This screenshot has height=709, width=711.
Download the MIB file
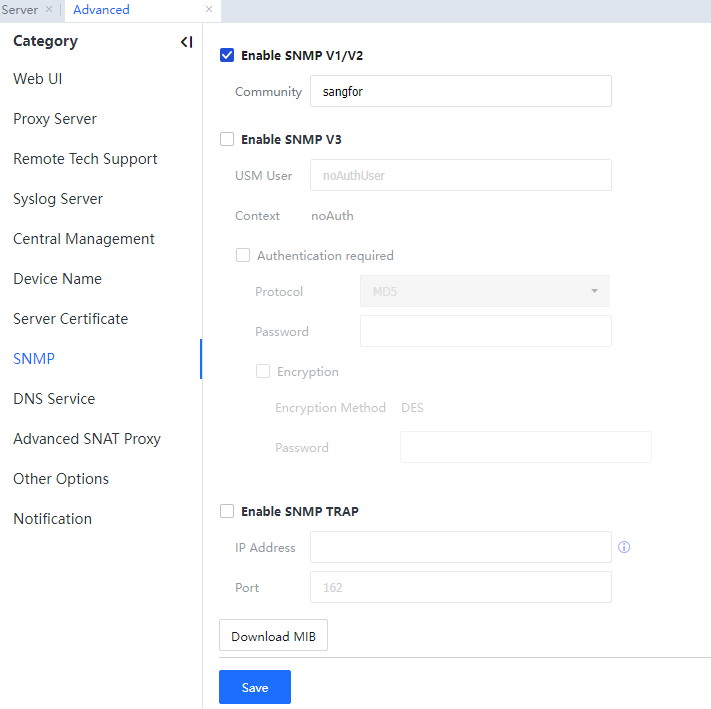click(x=273, y=637)
